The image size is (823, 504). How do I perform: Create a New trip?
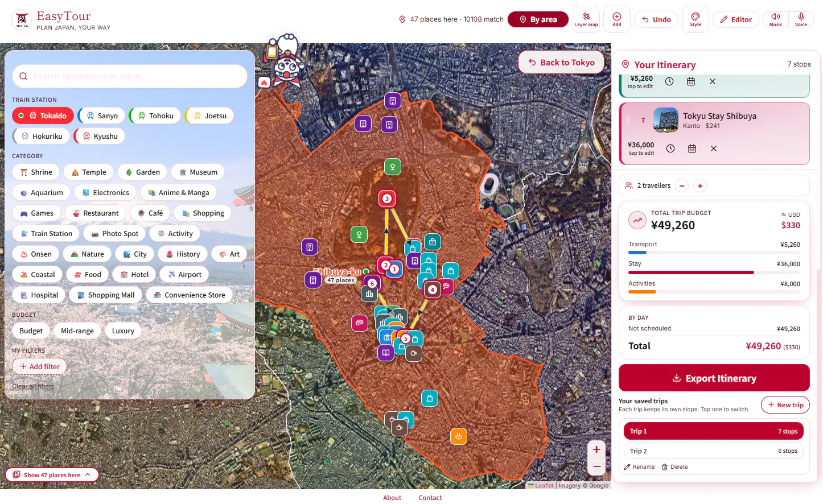[x=785, y=405]
